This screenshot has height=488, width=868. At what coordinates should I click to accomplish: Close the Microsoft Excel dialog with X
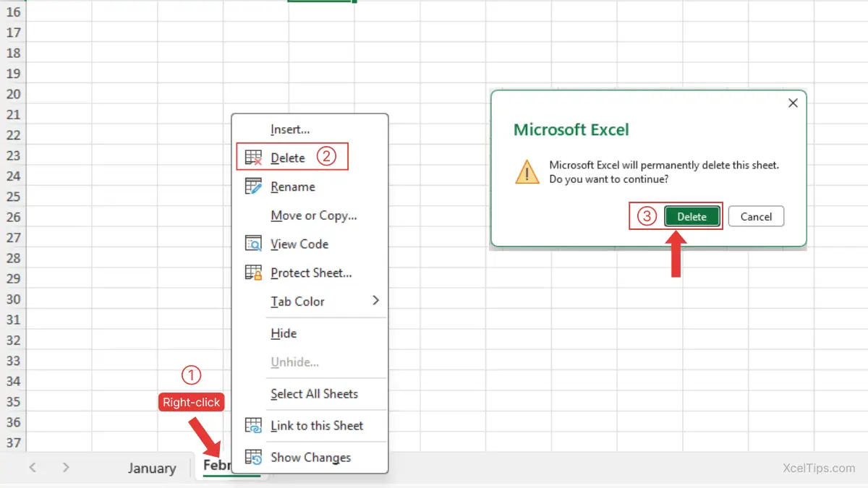coord(793,103)
